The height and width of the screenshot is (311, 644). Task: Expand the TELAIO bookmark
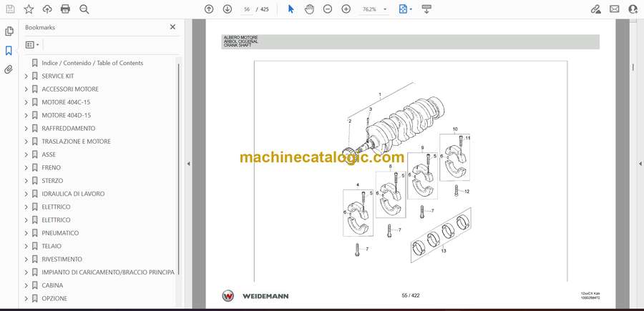point(26,246)
